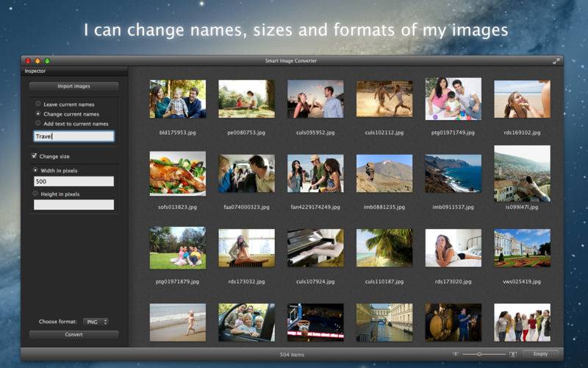Viewport: 588px width, 368px height.
Task: Select the rds173032.jpg thumbnail
Action: (x=247, y=248)
